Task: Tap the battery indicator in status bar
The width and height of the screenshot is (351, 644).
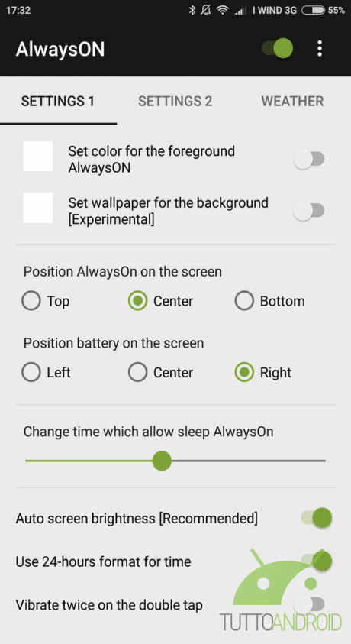Action: 314,10
